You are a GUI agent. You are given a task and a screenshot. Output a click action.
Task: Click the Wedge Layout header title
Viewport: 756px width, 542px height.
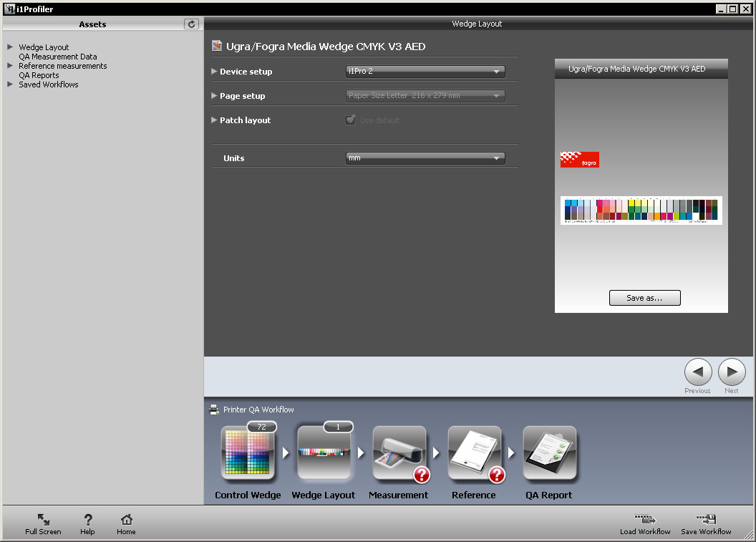[x=477, y=24]
